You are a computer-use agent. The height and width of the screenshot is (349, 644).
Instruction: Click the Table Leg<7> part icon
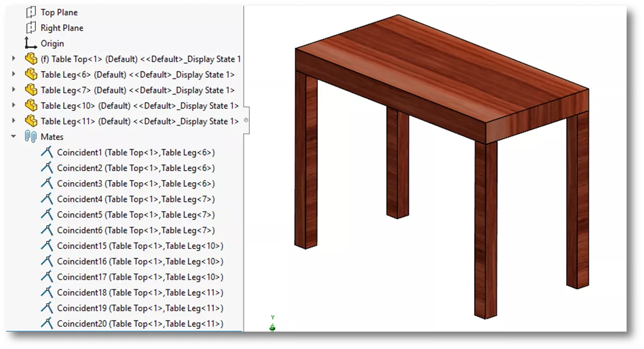(31, 90)
